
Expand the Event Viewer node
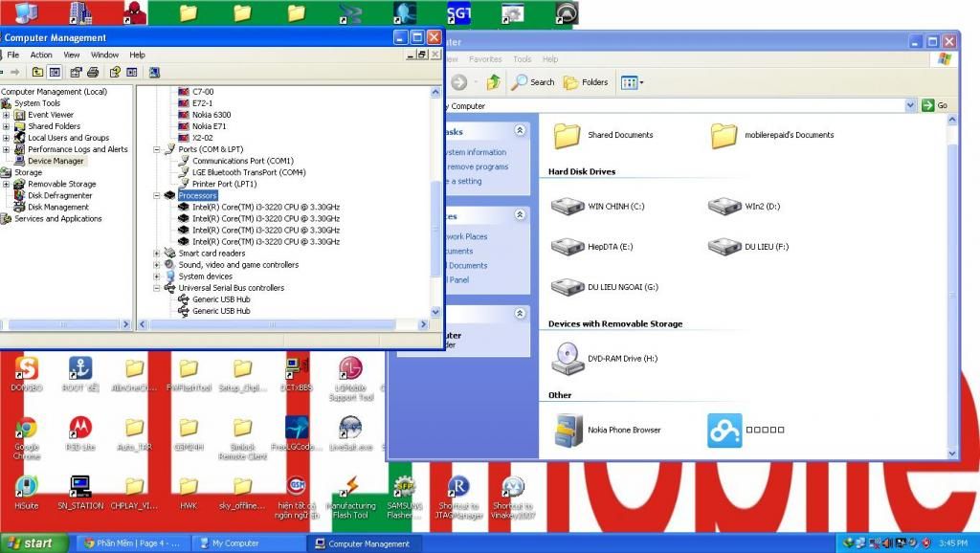7,115
